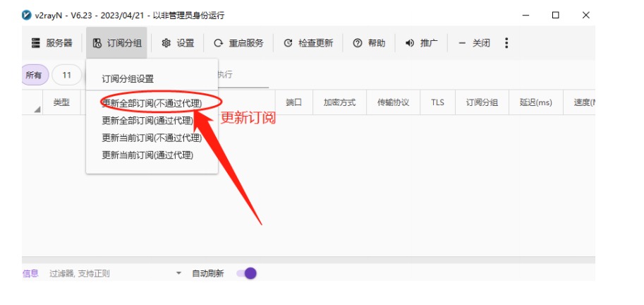Open the 检查更新 check update menu

308,43
